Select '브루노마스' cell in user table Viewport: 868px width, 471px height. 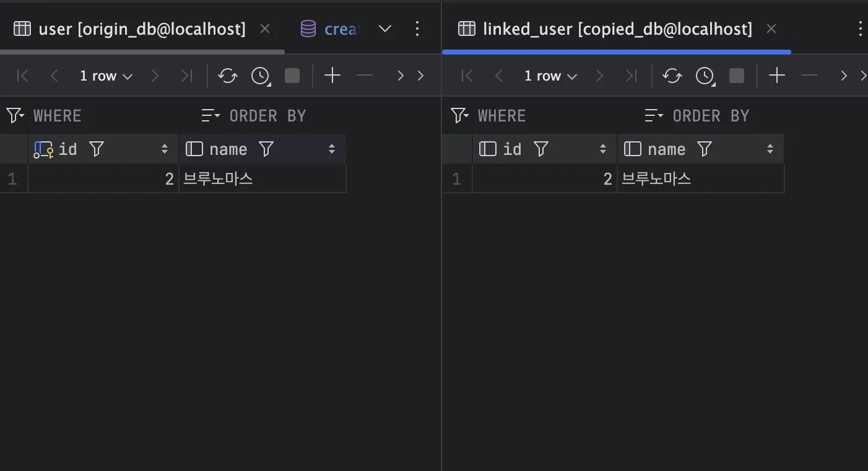coord(263,179)
